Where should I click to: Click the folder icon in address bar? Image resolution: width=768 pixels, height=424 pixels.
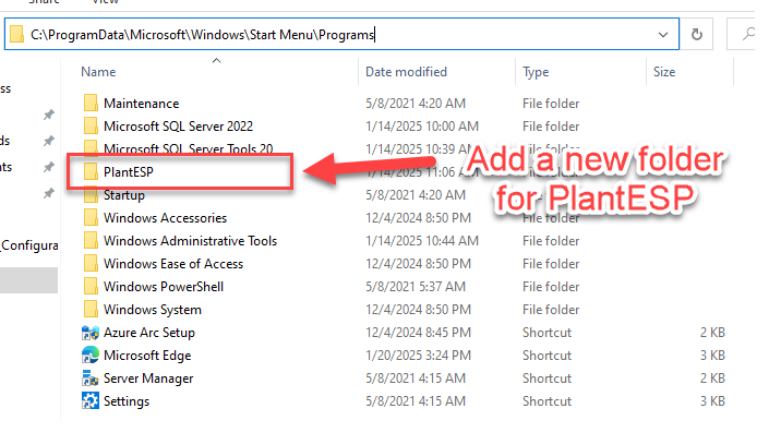point(17,35)
